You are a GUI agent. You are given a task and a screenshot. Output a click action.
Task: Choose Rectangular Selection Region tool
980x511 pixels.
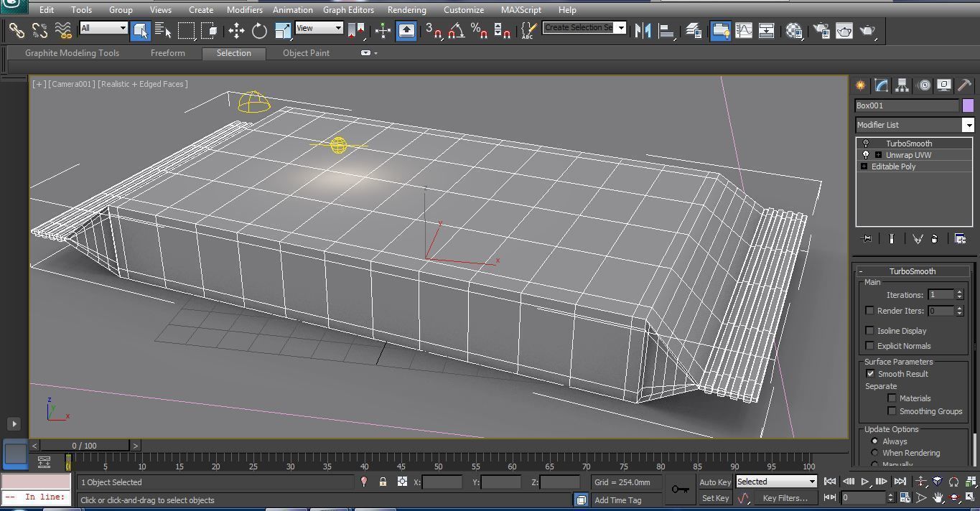coord(187,30)
